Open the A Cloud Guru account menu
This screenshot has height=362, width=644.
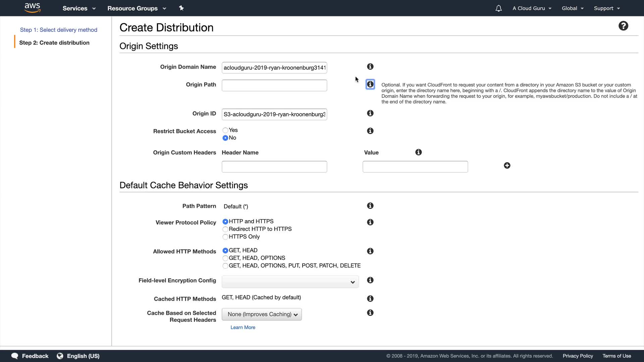532,8
